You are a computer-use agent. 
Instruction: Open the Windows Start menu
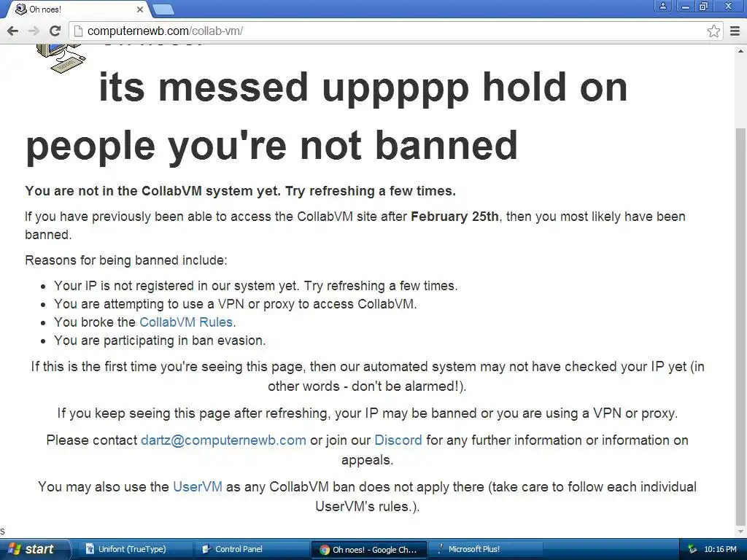point(34,550)
